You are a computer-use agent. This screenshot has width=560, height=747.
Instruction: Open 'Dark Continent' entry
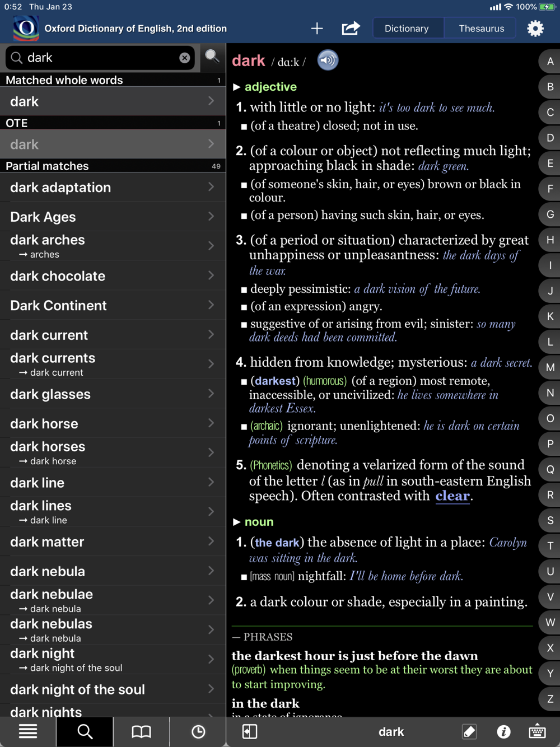pos(113,305)
